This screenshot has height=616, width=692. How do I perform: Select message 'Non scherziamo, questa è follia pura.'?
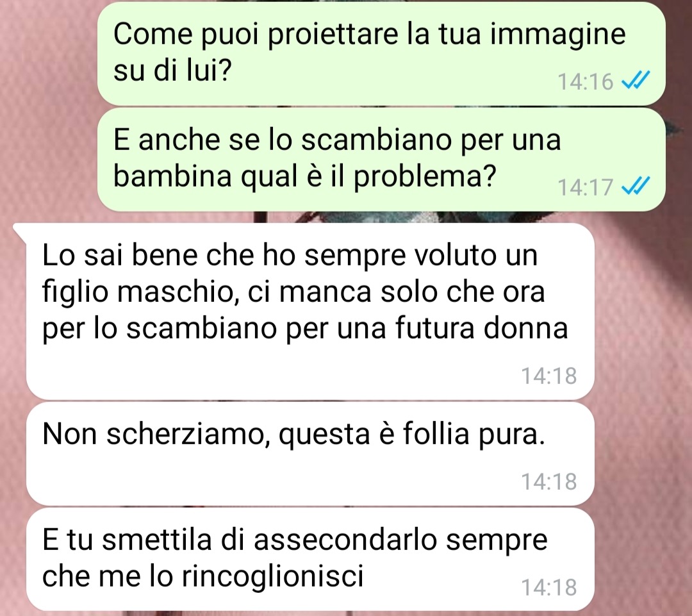[310, 453]
